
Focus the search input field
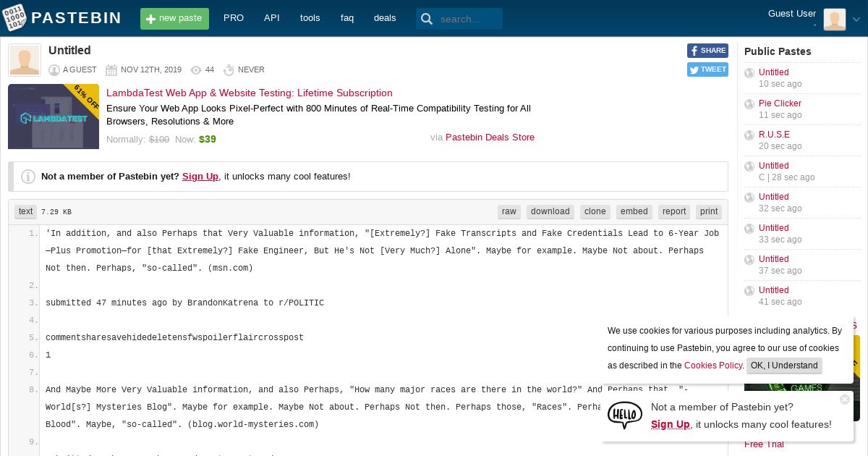469,19
